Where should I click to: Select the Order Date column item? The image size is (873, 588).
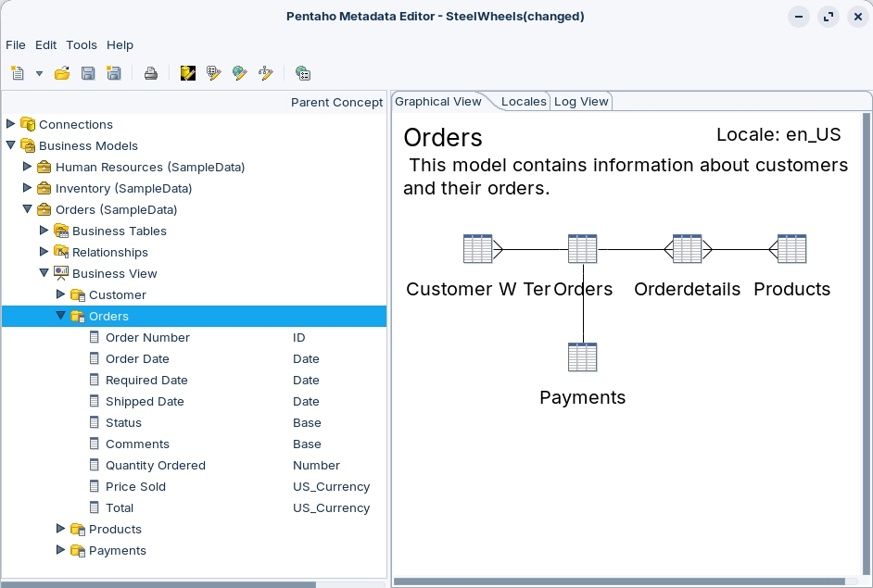[137, 359]
